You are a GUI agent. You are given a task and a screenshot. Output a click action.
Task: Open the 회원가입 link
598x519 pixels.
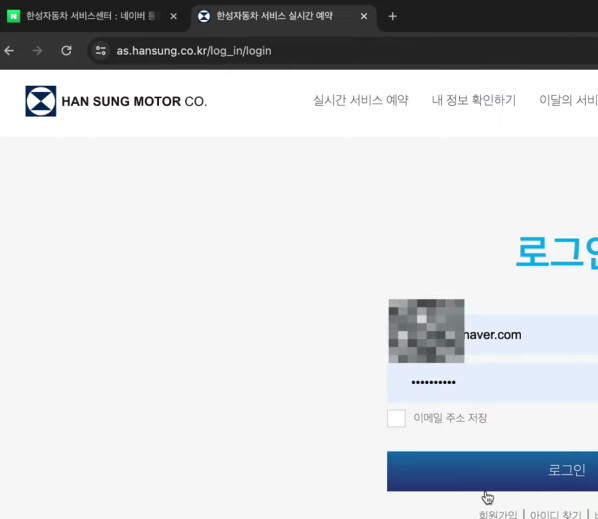point(498,514)
